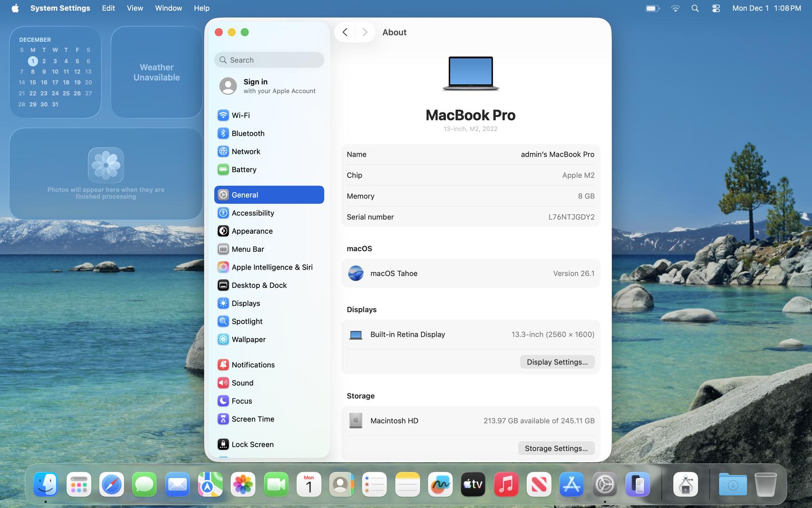This screenshot has width=812, height=508.
Task: Open Wi-Fi settings in sidebar
Action: pyautogui.click(x=240, y=115)
